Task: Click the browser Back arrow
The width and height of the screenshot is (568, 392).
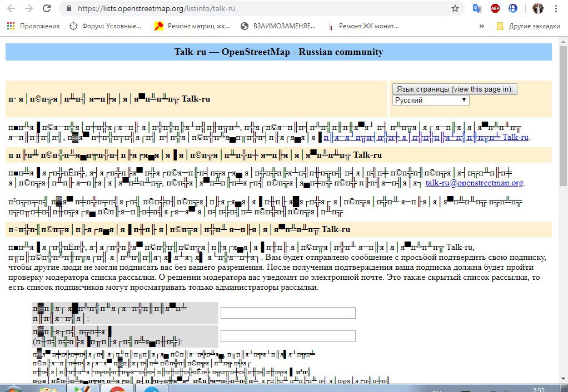Action: pos(11,8)
